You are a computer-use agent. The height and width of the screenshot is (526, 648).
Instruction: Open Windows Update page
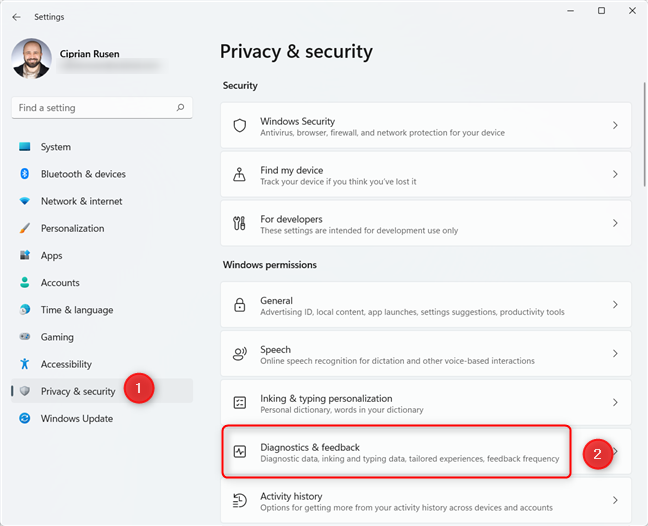tap(102, 418)
